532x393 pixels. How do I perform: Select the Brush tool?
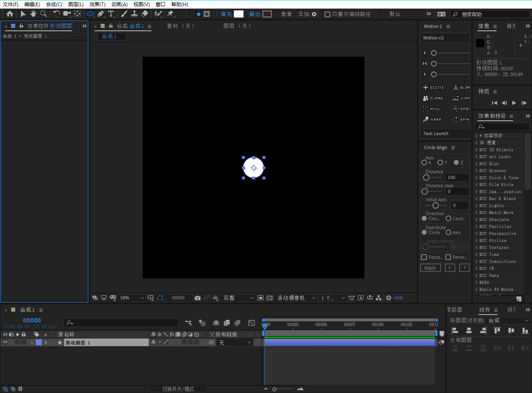[124, 14]
